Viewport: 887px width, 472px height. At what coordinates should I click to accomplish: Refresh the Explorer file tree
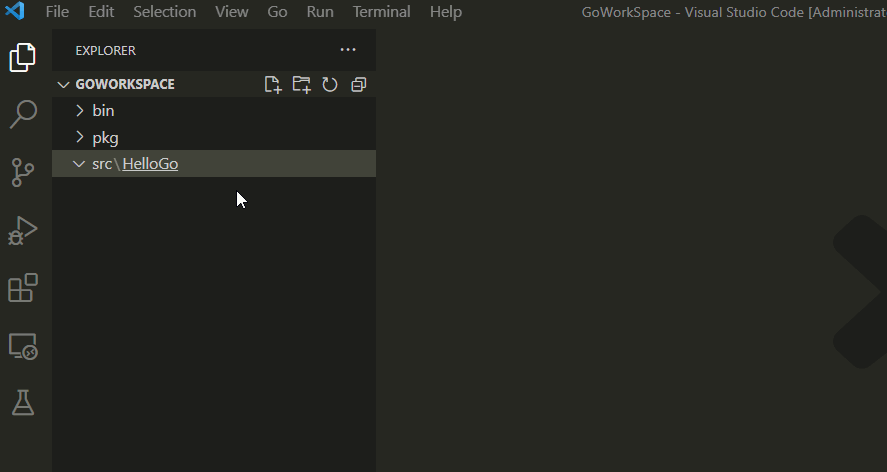coord(330,84)
